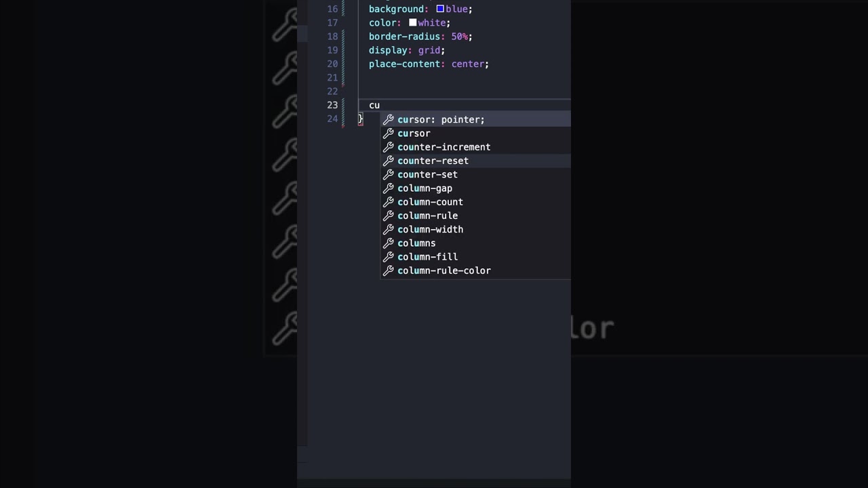Image resolution: width=868 pixels, height=488 pixels.
Task: Select 'column-gap' from the suggestion list
Action: click(x=475, y=188)
